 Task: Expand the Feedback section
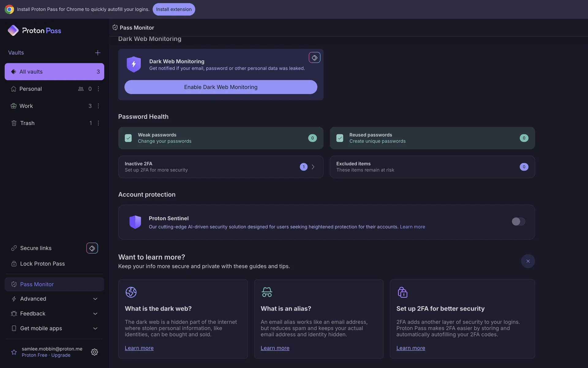[x=54, y=313]
